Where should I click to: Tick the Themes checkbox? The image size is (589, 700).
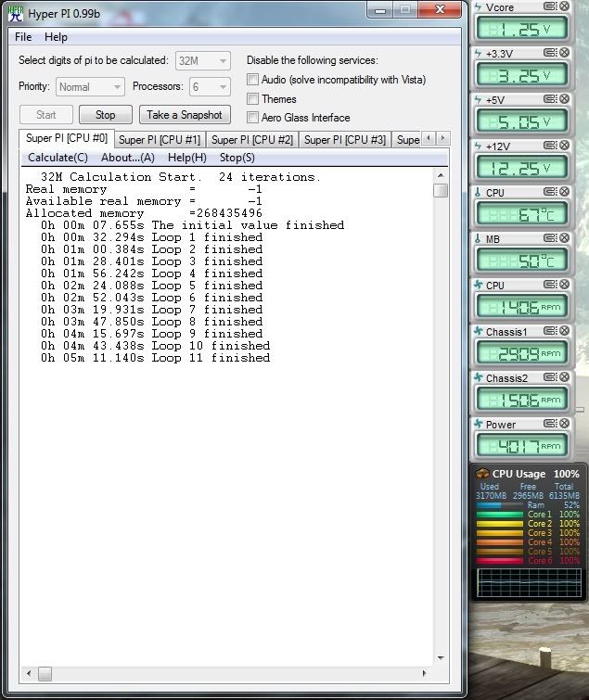pos(252,98)
